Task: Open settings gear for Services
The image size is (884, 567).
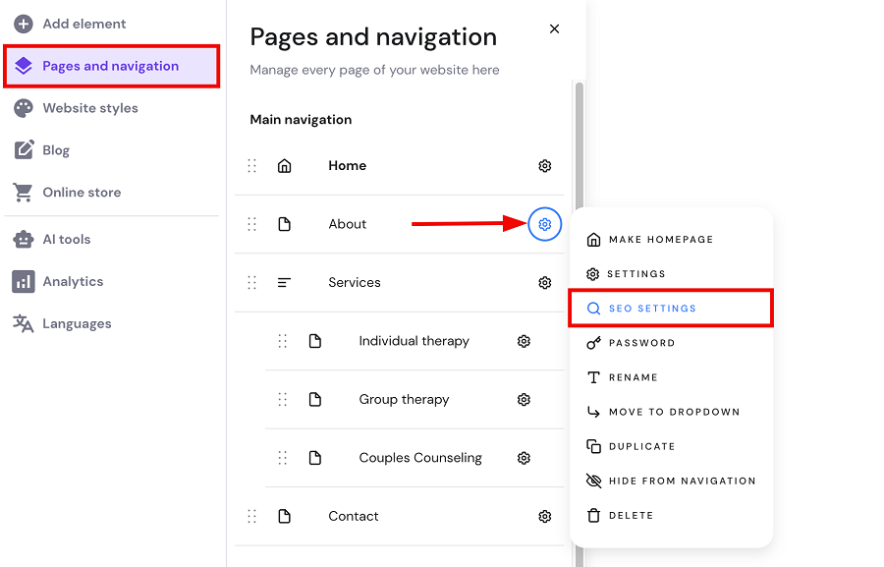Action: click(x=545, y=282)
